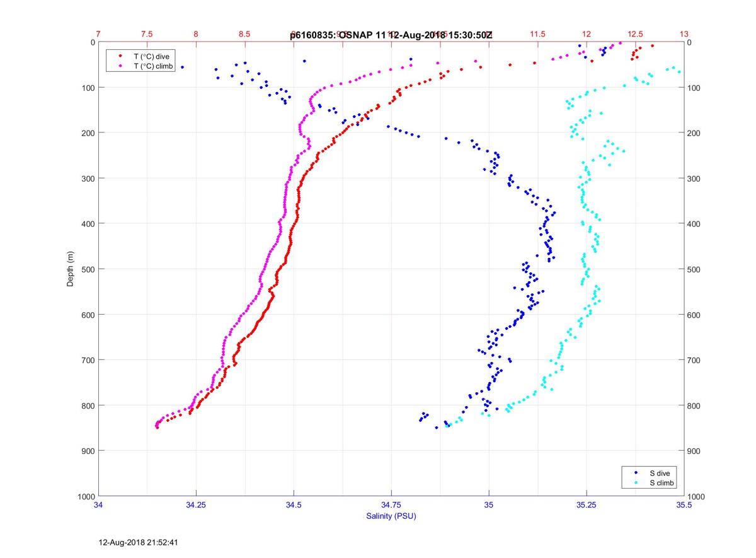
Task: Click right depth axis label 900
Action: coord(694,451)
